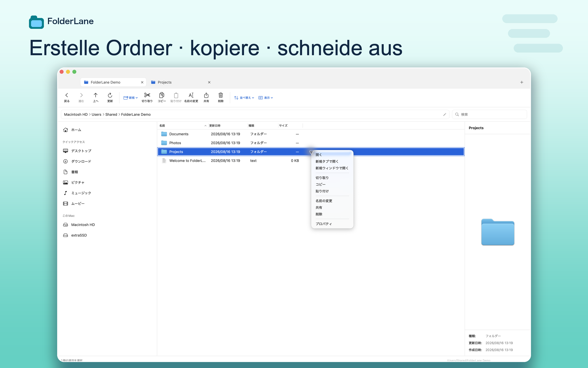Click the Welcome text file icon
The width and height of the screenshot is (588, 368).
point(164,161)
